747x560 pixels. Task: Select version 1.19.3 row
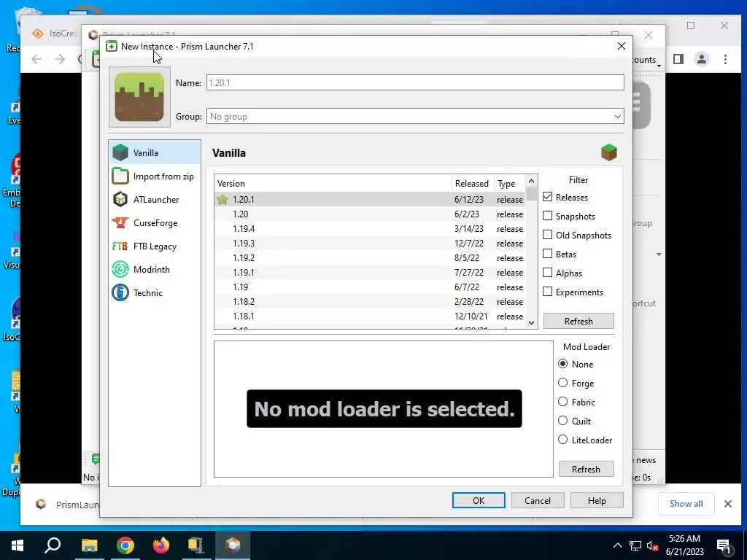pos(370,244)
